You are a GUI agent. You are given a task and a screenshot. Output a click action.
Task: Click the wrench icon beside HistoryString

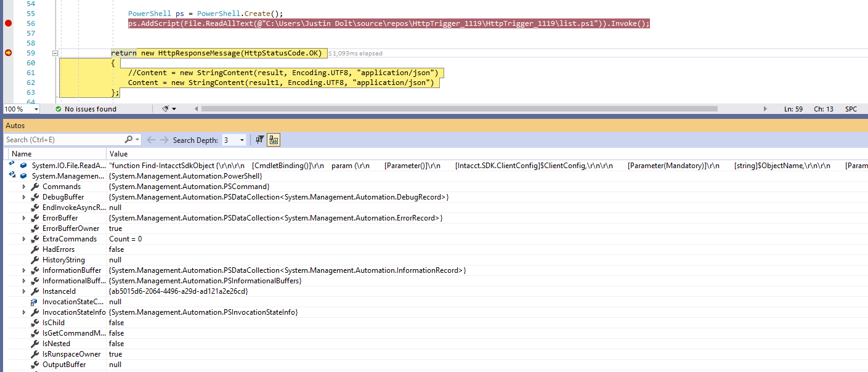34,260
